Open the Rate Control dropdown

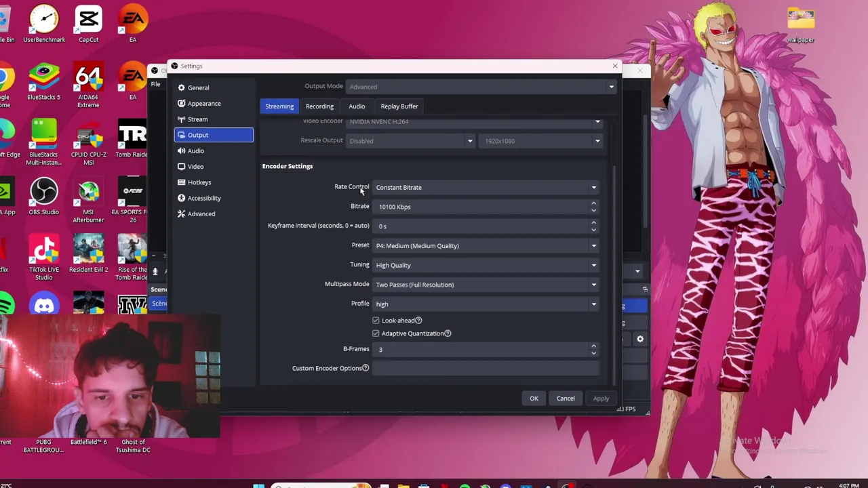(486, 187)
